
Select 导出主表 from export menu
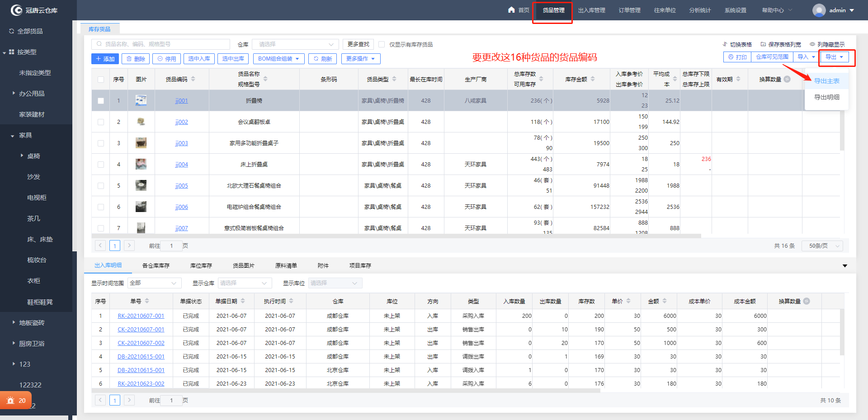[827, 81]
